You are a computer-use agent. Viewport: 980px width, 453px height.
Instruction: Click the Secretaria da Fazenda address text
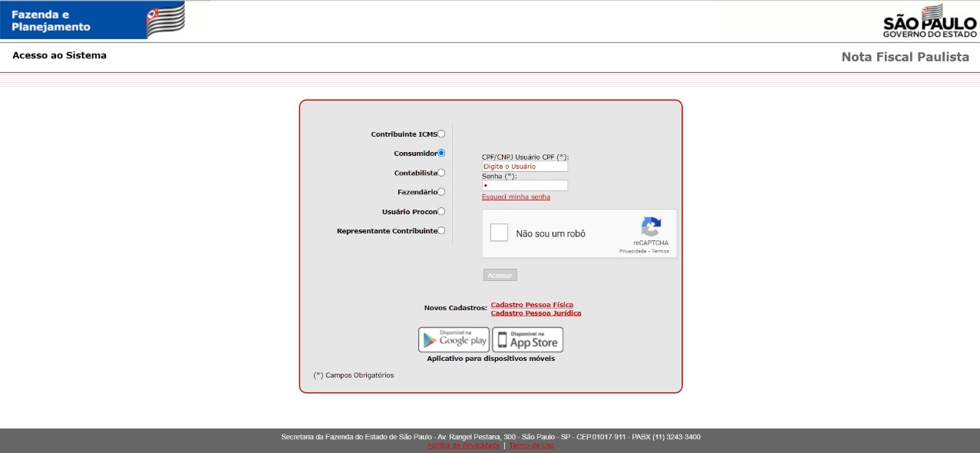pyautogui.click(x=490, y=437)
